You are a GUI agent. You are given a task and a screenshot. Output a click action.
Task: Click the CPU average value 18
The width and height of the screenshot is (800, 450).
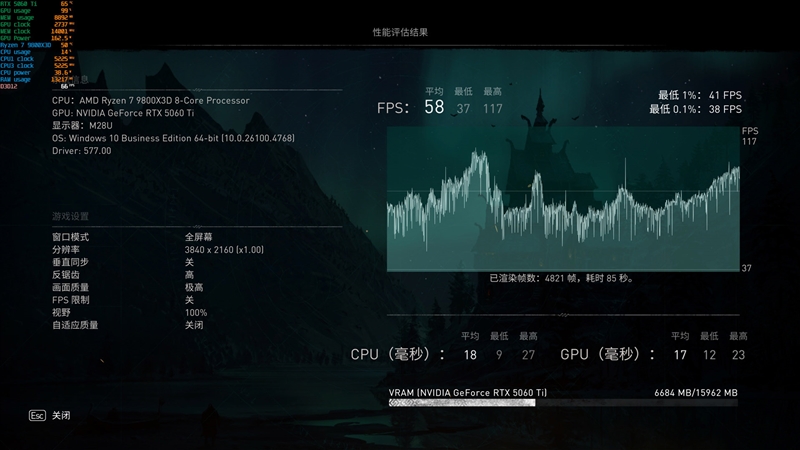pyautogui.click(x=470, y=355)
